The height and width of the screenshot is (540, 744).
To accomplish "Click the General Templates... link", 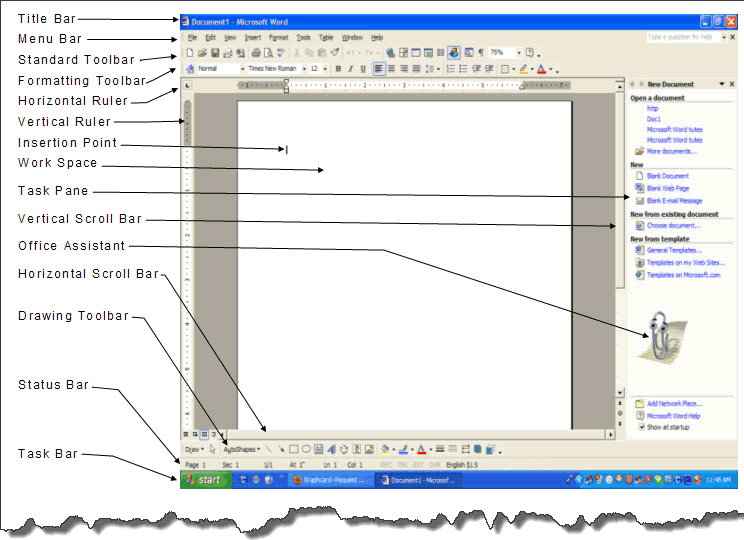I will coord(674,250).
